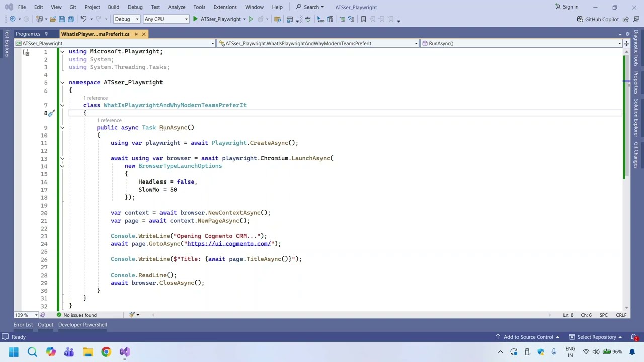Close the WhatIsPlaywr...msPreferIt.cs tab
The height and width of the screenshot is (362, 644).
[143, 34]
